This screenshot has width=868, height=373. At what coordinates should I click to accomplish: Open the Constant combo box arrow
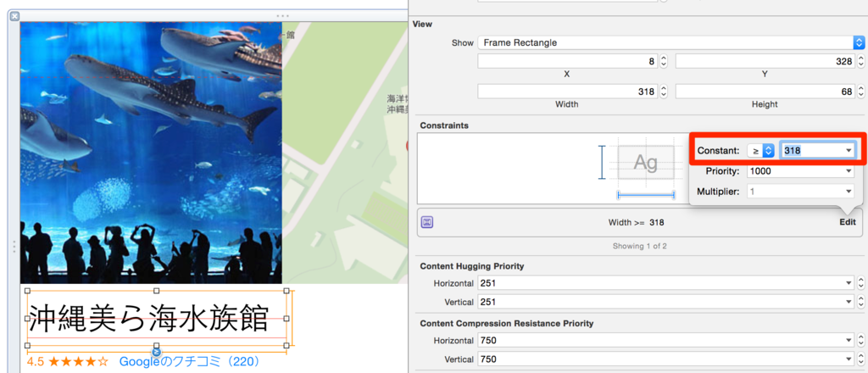tap(849, 151)
